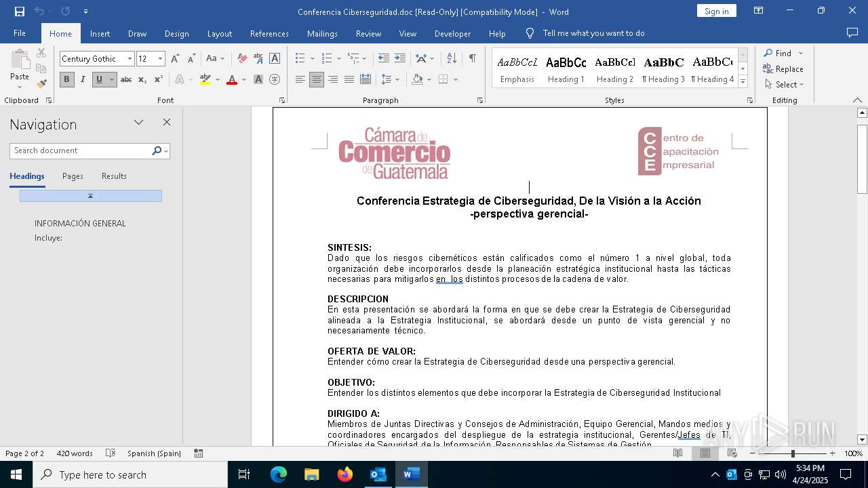The height and width of the screenshot is (488, 868).
Task: Close the Navigation pane
Action: (167, 123)
